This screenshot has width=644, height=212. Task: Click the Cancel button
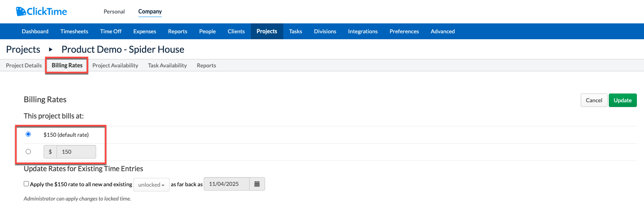(594, 100)
